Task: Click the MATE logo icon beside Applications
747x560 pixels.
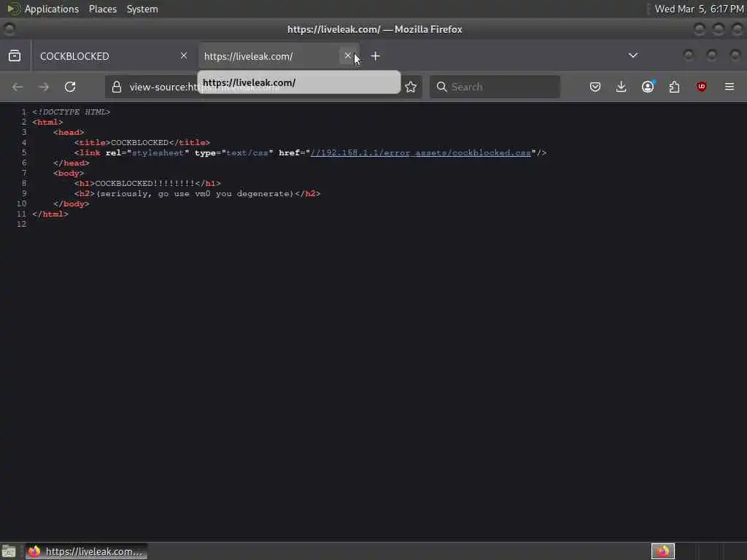Action: click(x=13, y=9)
